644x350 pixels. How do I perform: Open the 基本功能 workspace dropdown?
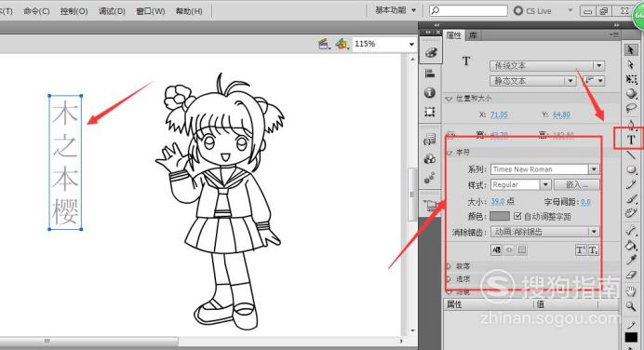coord(396,10)
